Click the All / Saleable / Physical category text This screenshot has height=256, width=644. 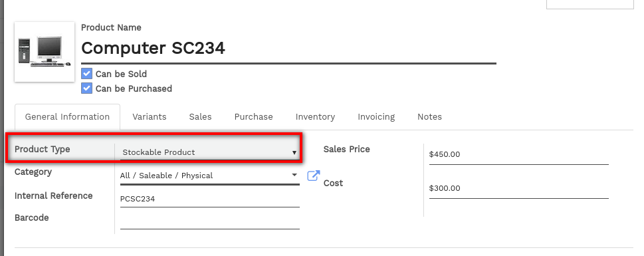click(x=166, y=176)
